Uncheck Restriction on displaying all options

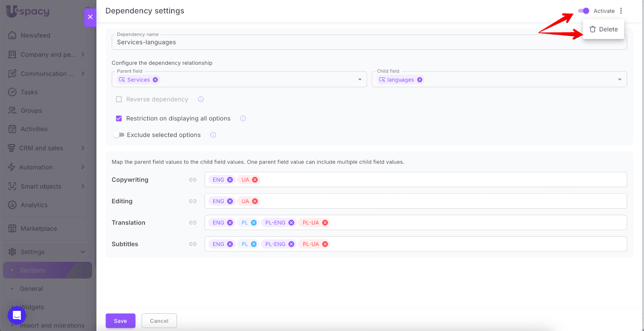(119, 118)
